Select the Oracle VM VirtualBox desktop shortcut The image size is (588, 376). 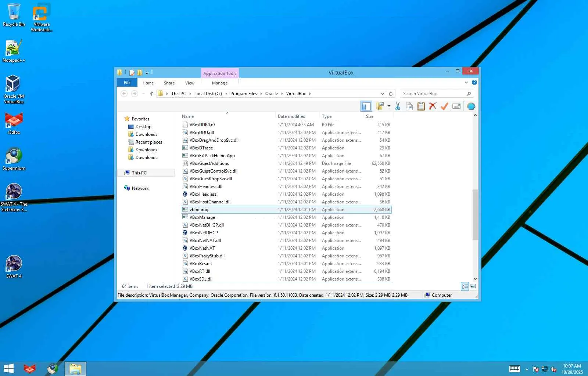(14, 90)
